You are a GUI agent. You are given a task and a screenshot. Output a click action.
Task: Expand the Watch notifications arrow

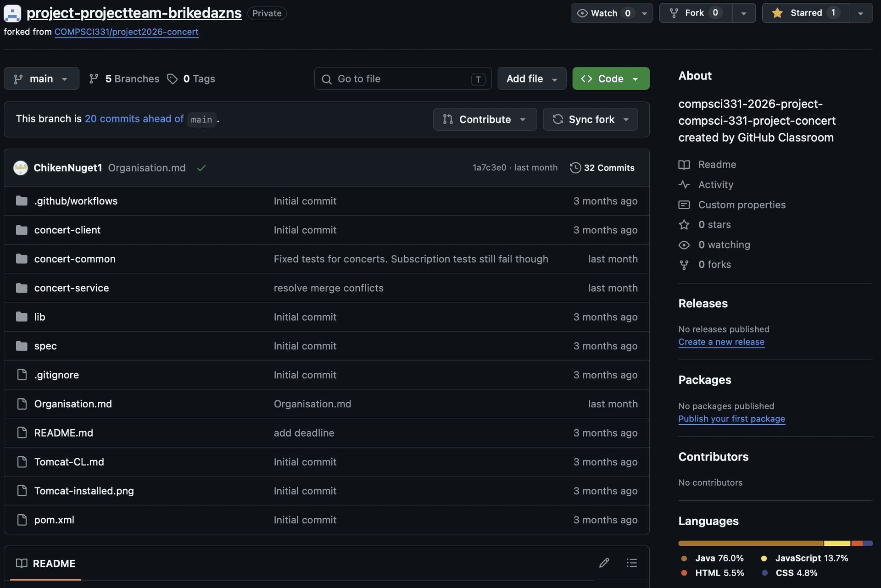[x=645, y=13]
